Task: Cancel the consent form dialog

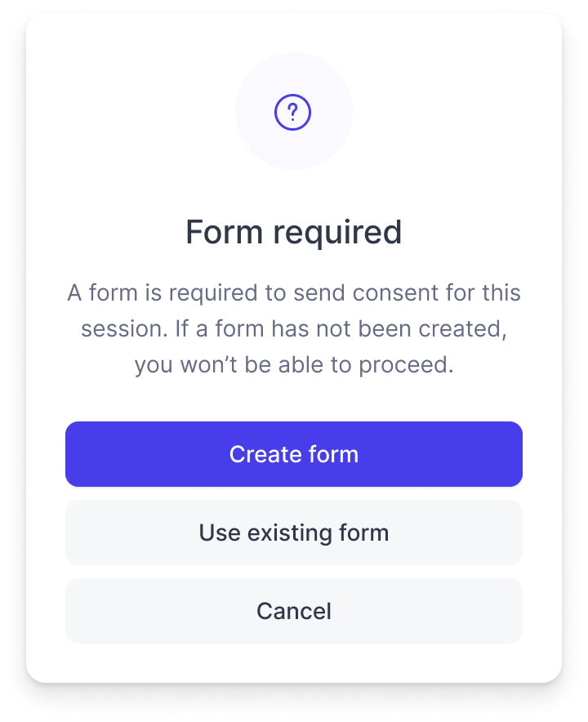Action: click(x=294, y=611)
